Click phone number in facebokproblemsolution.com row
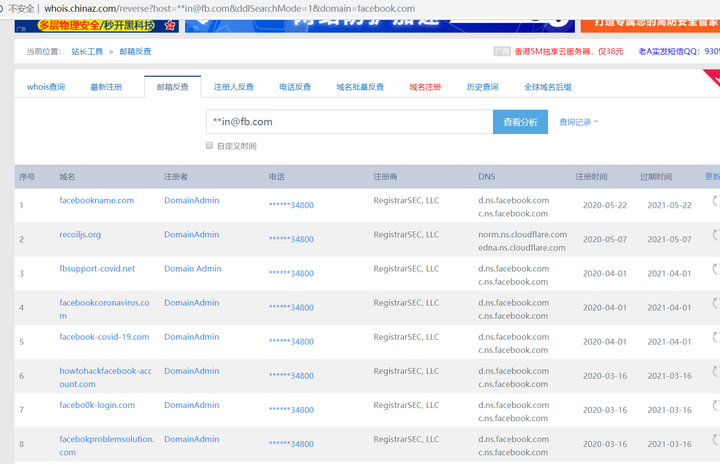 click(292, 444)
